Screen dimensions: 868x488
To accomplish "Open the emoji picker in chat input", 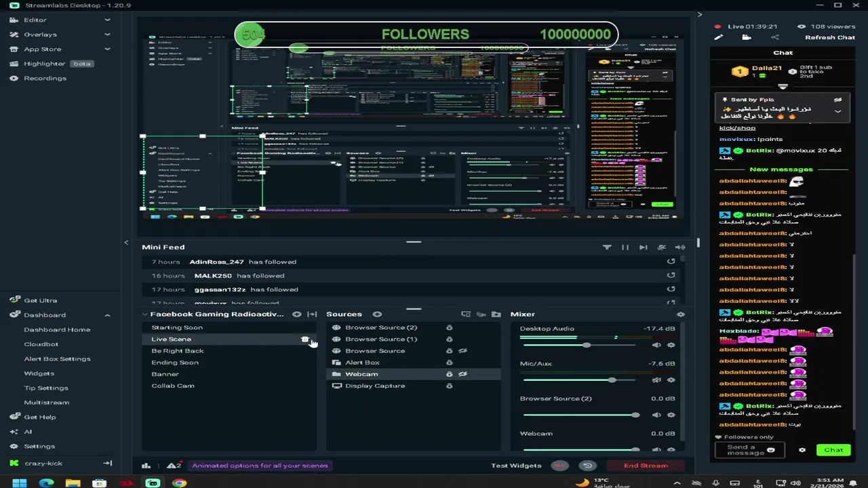I will pos(771,450).
